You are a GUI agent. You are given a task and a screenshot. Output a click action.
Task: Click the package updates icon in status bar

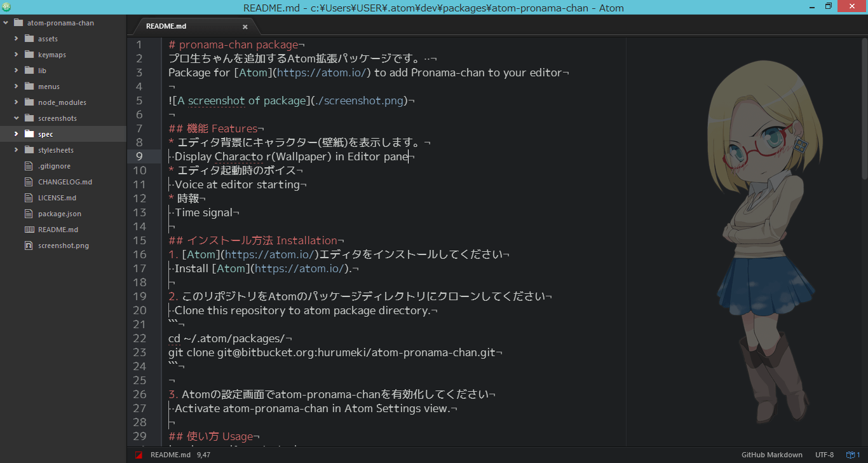849,455
